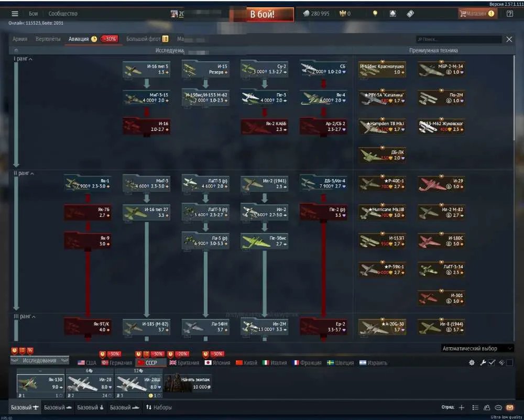Collapse the I ранг section
The height and width of the screenshot is (420, 524).
coord(23,59)
